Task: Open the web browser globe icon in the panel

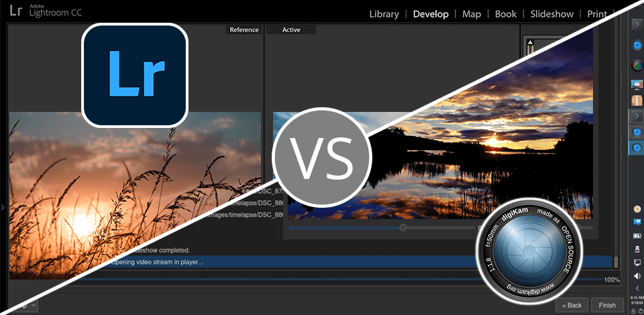Action: pyautogui.click(x=636, y=64)
